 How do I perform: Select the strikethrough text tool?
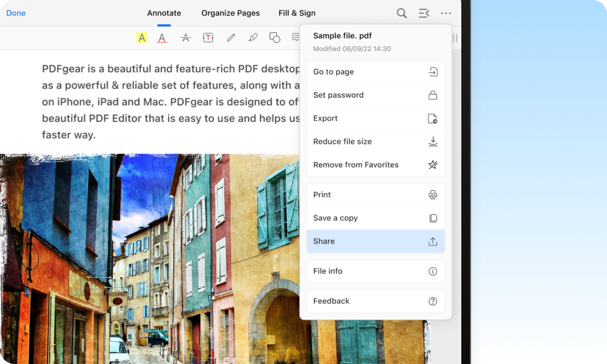185,38
